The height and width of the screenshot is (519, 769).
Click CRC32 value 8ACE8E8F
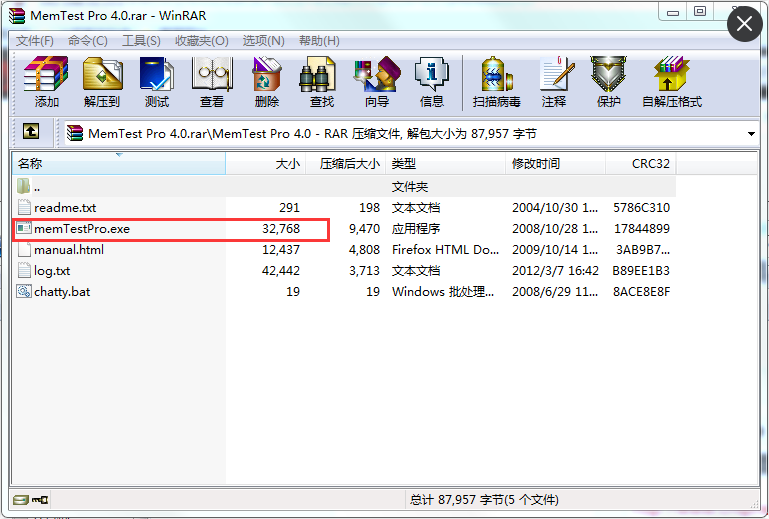click(x=641, y=292)
